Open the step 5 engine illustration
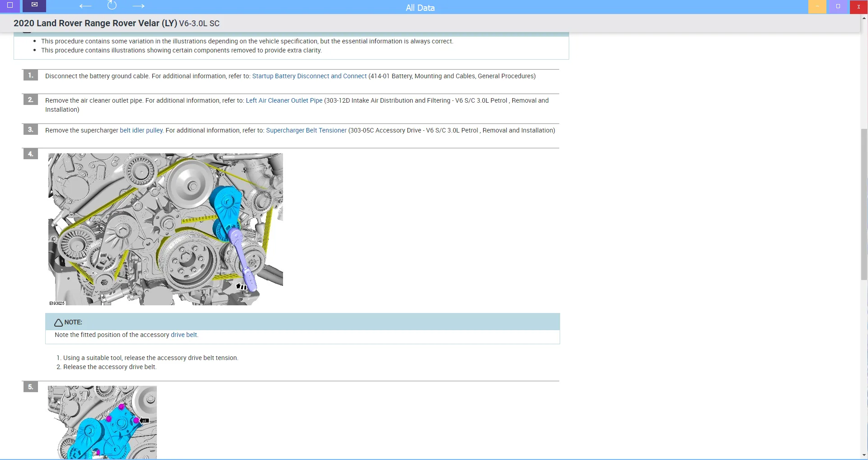The image size is (868, 460). [102, 422]
